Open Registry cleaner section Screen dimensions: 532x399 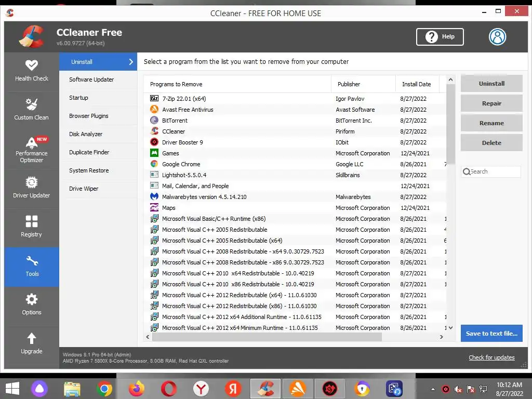32,227
